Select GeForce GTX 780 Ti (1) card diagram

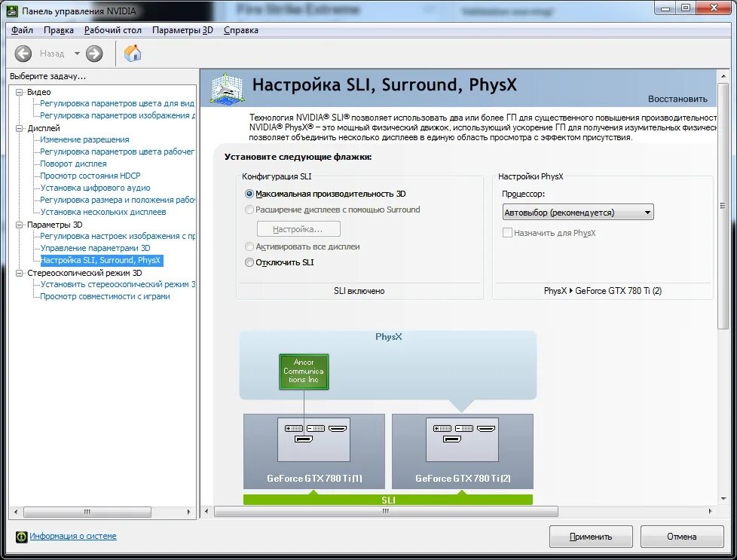pyautogui.click(x=314, y=451)
